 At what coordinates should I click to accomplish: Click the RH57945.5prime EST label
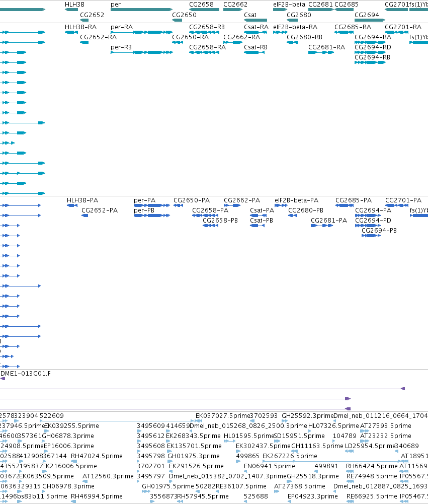(203, 496)
